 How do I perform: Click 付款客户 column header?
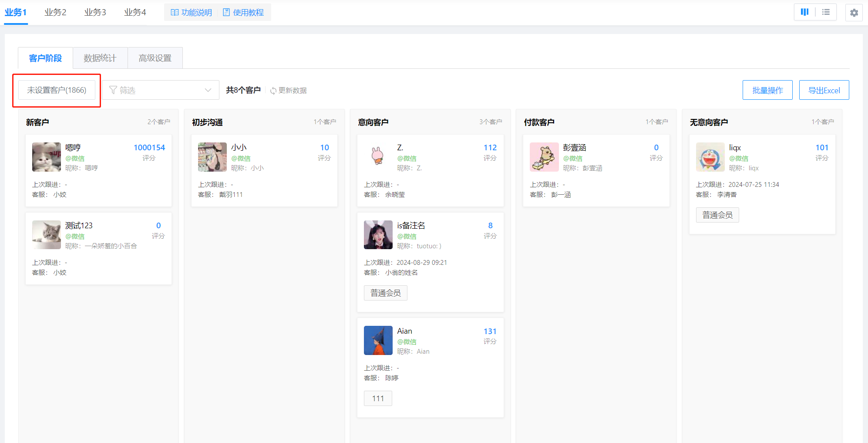click(539, 122)
